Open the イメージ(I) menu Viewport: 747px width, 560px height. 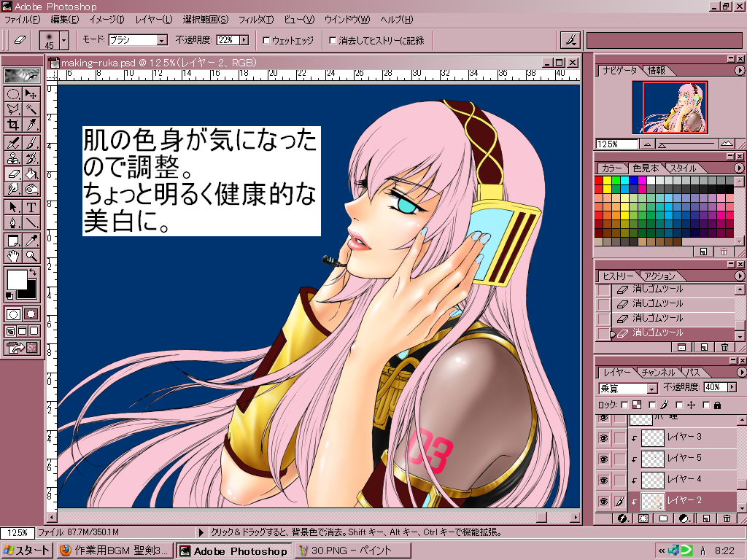(107, 20)
